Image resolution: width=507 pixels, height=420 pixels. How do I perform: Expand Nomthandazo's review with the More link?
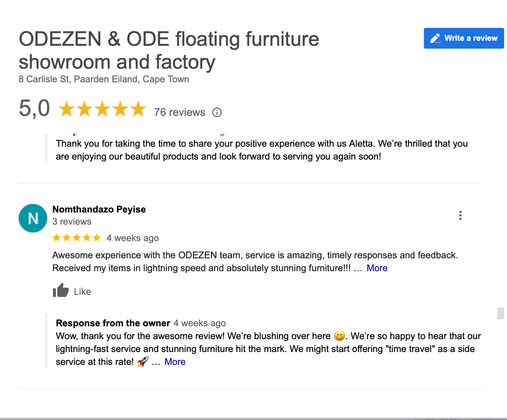point(377,268)
